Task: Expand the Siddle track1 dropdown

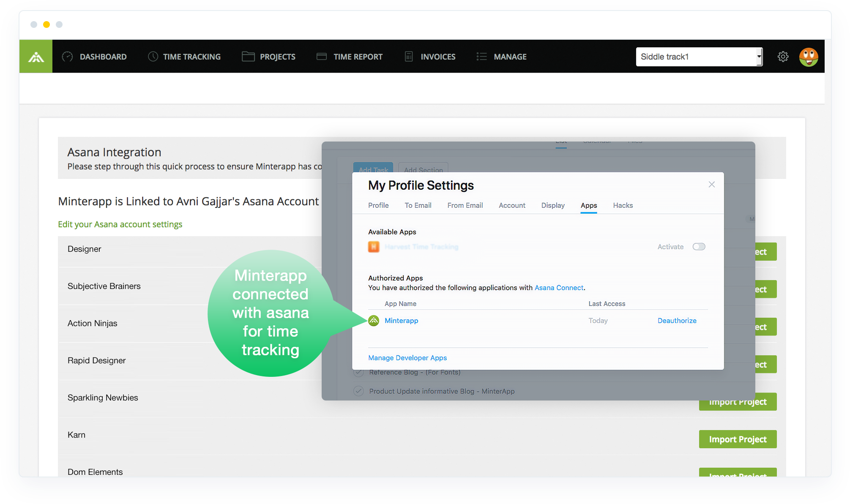Action: coord(759,57)
